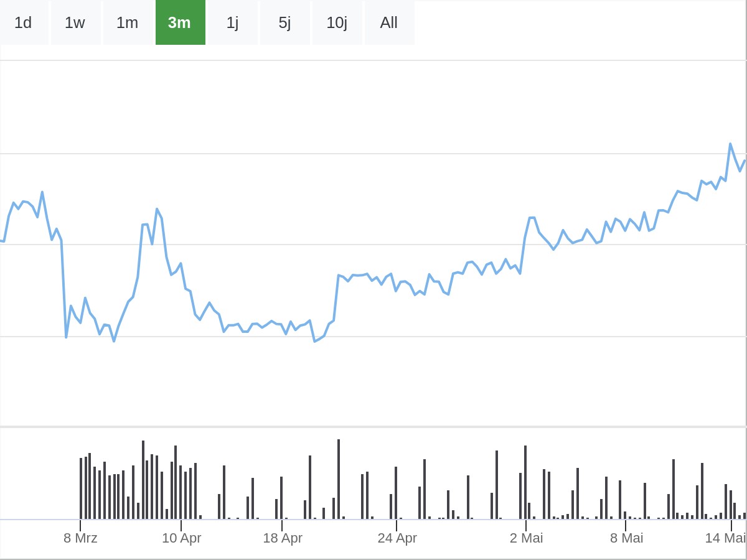Click the active green 3m tab

179,22
